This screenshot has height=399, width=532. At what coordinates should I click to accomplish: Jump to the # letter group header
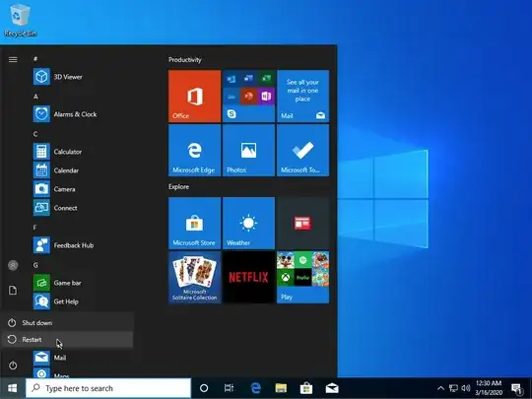[35, 59]
